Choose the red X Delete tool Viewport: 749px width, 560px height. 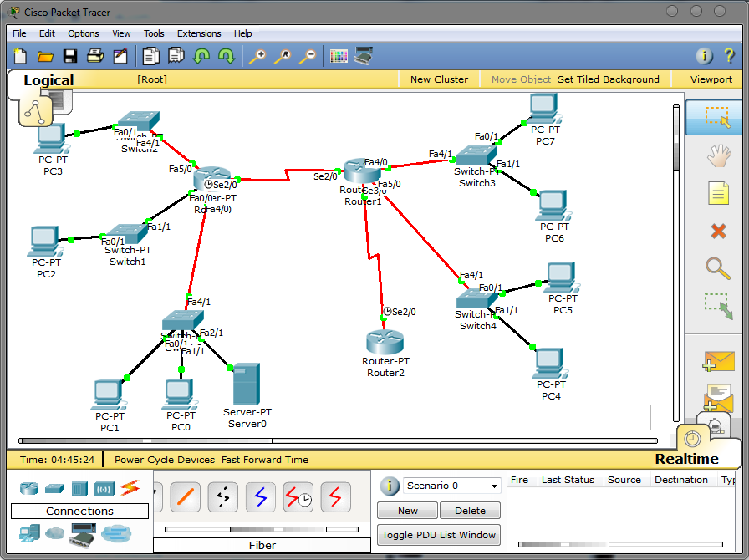pyautogui.click(x=718, y=232)
